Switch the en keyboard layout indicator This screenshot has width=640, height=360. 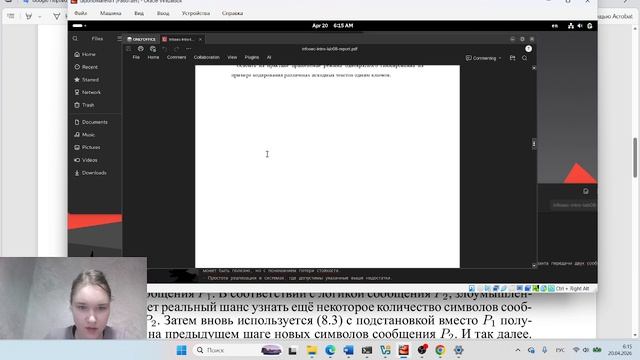pos(555,26)
